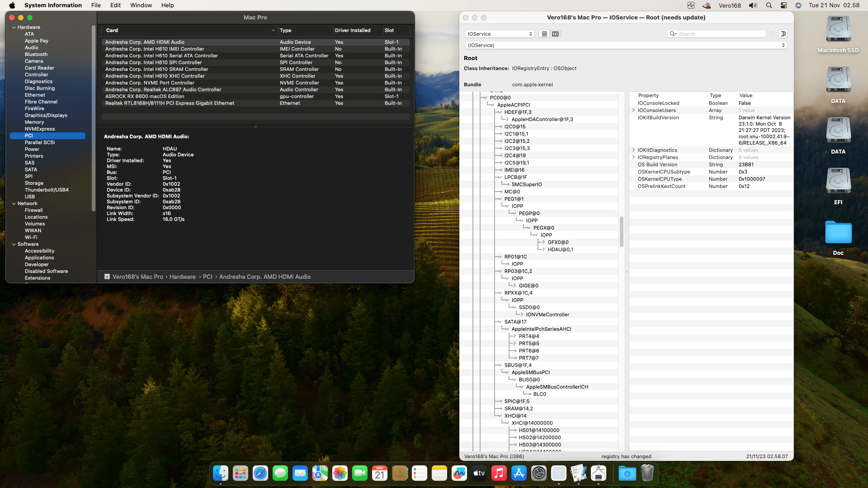The width and height of the screenshot is (868, 488).
Task: Open the (IOService) class filter dropdown
Action: 626,45
